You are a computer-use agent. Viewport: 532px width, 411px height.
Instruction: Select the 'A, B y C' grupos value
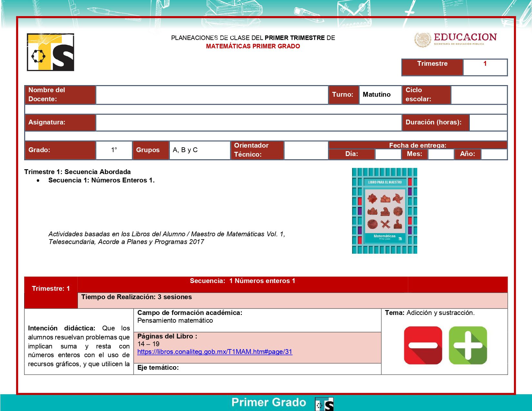(185, 150)
